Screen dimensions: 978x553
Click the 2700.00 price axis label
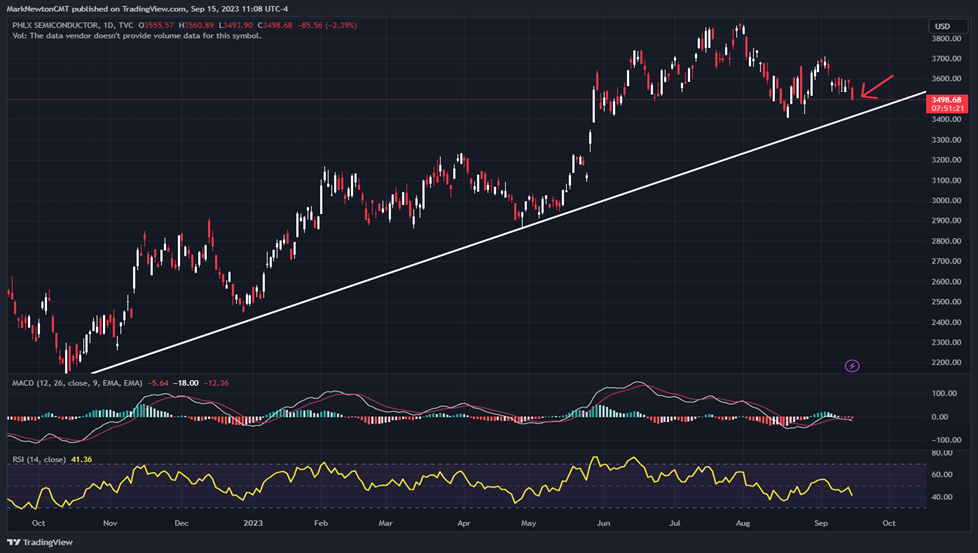coord(946,261)
